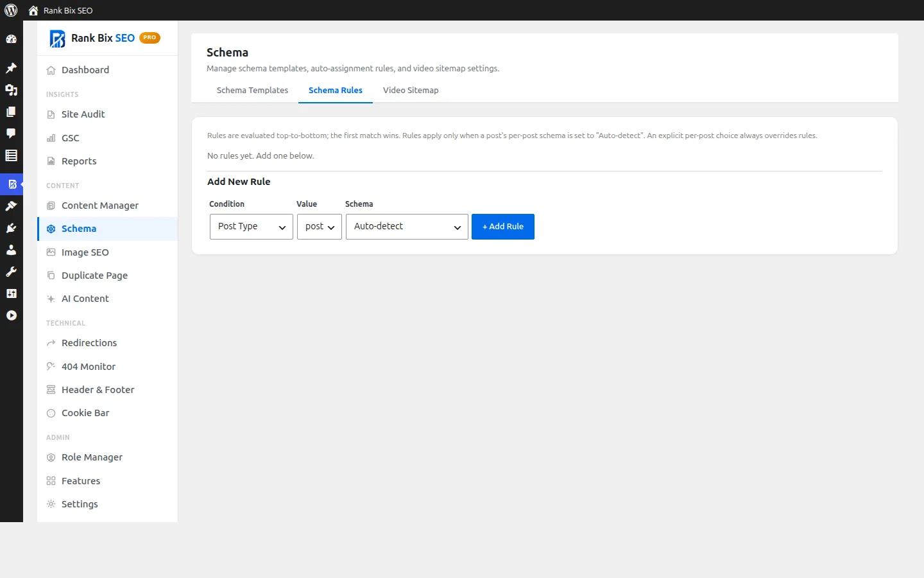Open the Condition dropdown showing Post Type
The image size is (924, 578).
252,227
